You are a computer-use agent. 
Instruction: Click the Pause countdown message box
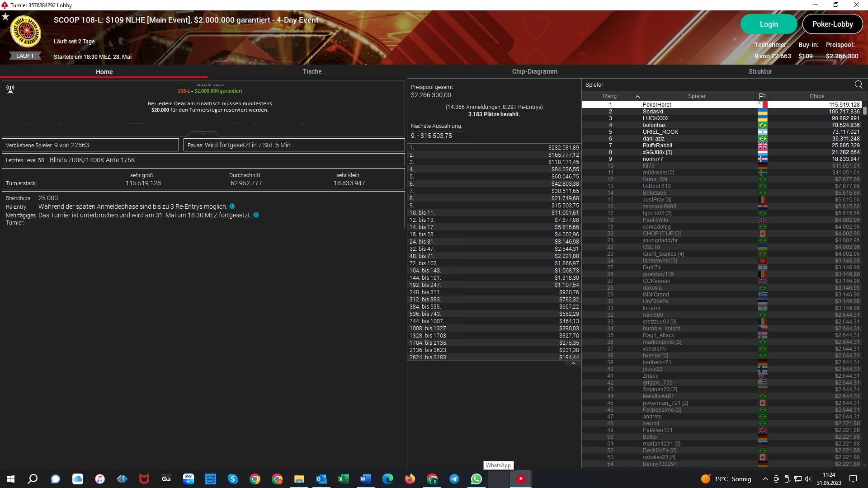click(x=294, y=145)
